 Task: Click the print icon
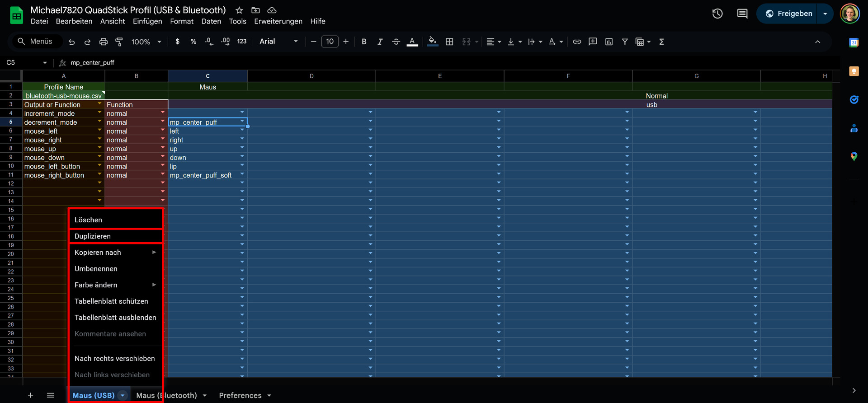click(x=103, y=42)
